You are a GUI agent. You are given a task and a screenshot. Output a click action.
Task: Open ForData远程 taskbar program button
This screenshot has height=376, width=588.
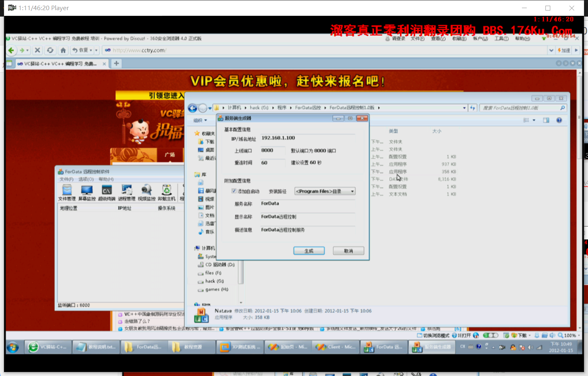point(384,347)
